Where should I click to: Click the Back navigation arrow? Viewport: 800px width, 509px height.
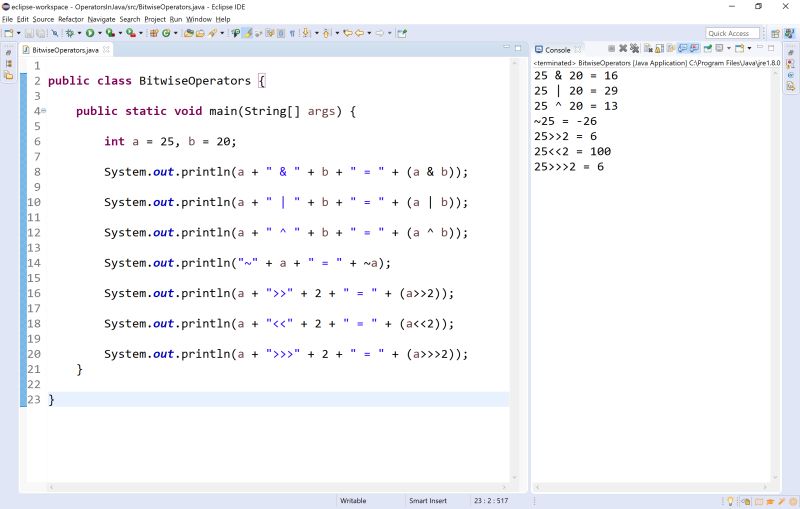(x=360, y=33)
